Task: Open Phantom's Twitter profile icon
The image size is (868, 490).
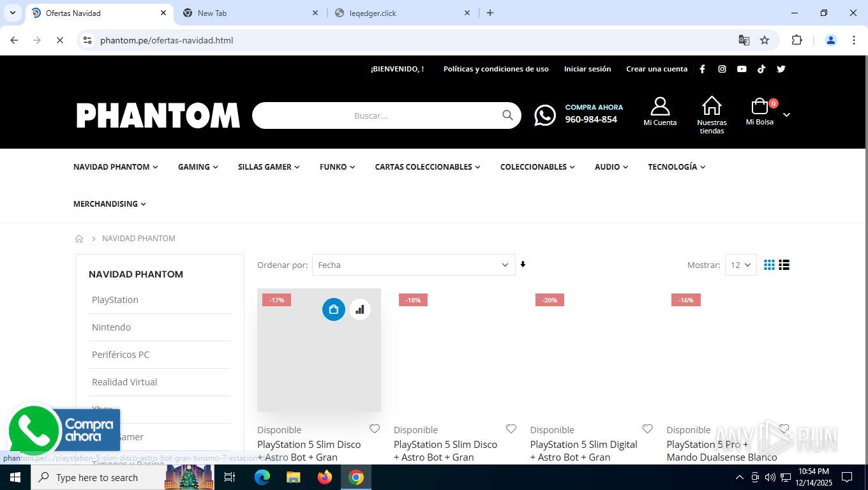Action: click(781, 69)
